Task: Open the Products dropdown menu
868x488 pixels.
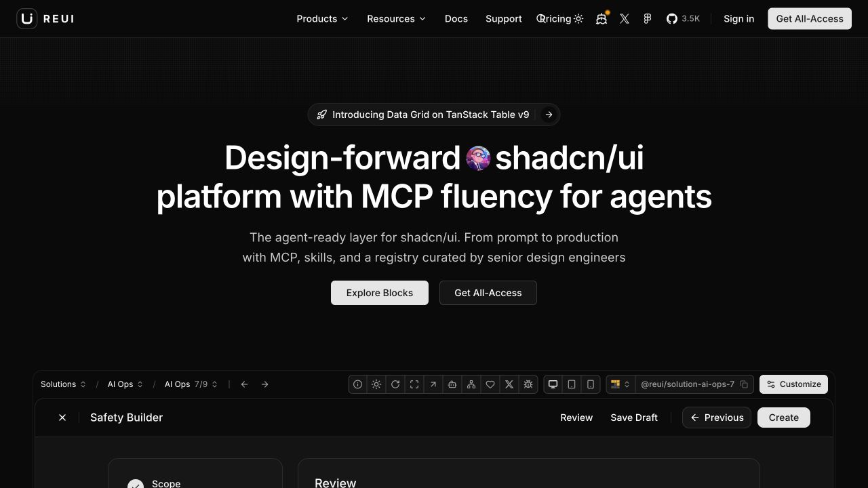Action: [x=322, y=19]
